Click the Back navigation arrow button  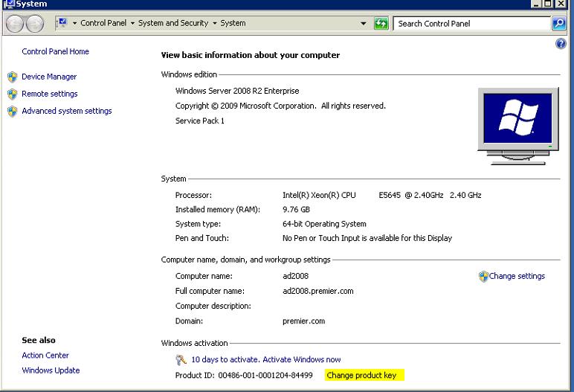click(15, 25)
